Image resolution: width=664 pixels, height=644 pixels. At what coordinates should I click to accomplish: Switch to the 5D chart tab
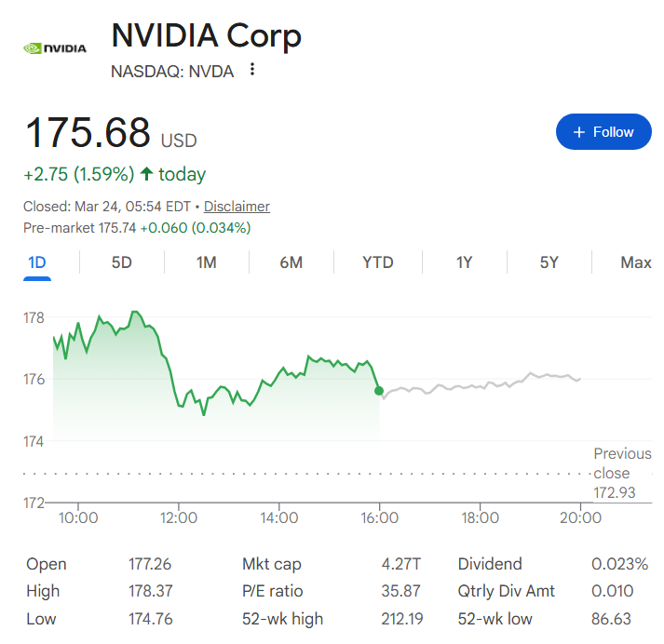[x=122, y=262]
